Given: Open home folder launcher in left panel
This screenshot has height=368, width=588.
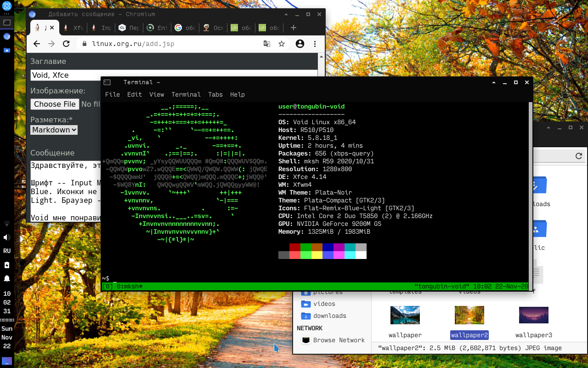Looking at the screenshot, I should [7, 50].
